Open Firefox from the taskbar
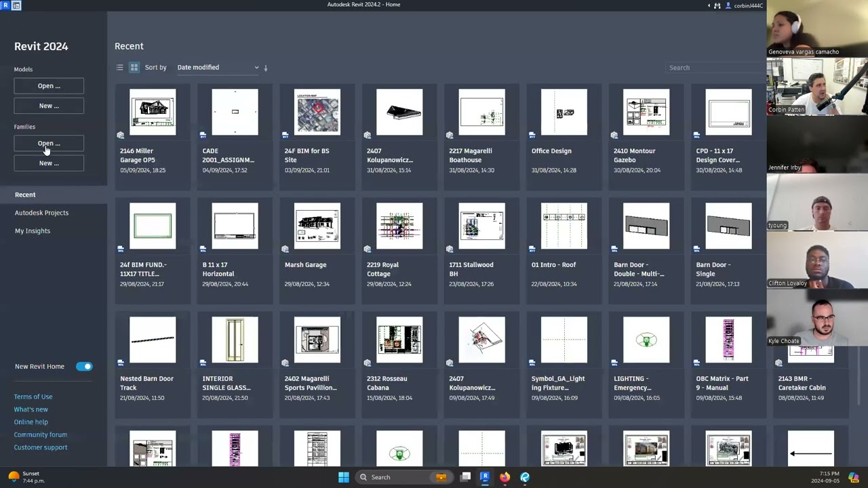Image resolution: width=868 pixels, height=488 pixels. coord(505,477)
